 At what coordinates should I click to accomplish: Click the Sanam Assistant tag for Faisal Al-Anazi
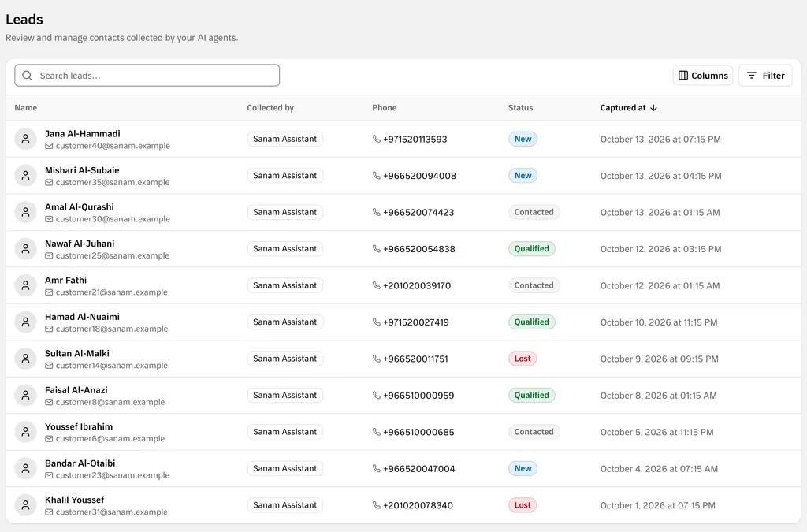(284, 395)
